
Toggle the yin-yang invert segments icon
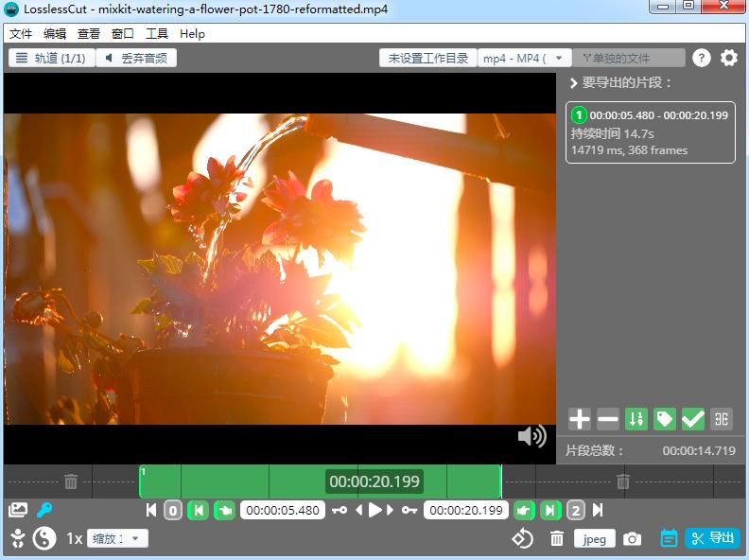pos(44,538)
